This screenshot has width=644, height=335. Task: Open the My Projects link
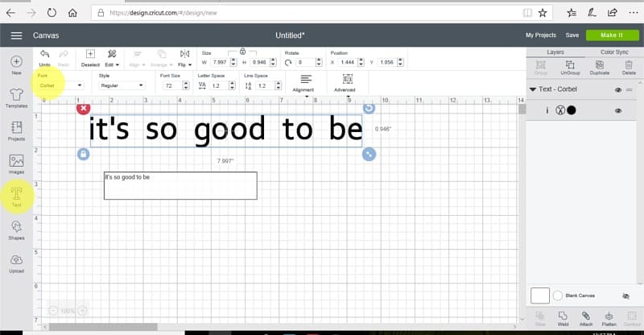[x=540, y=35]
